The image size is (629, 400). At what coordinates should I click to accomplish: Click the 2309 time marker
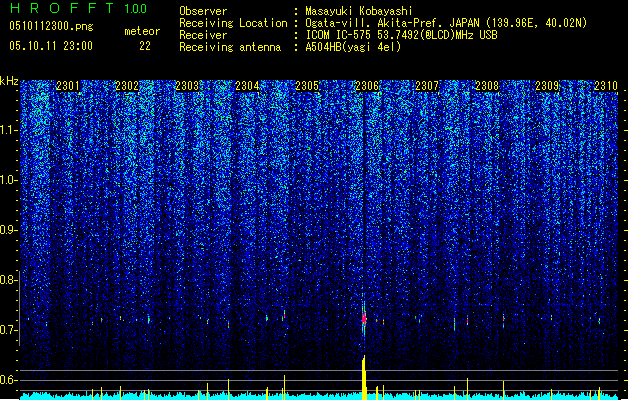(547, 85)
